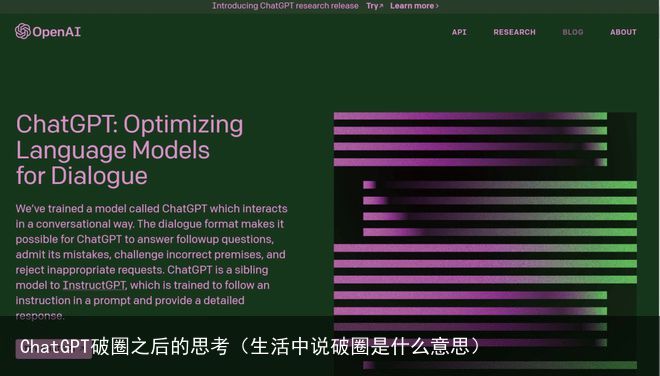
Task: Click the ChatGPT: Optimizing Language Models headline
Action: click(x=129, y=150)
